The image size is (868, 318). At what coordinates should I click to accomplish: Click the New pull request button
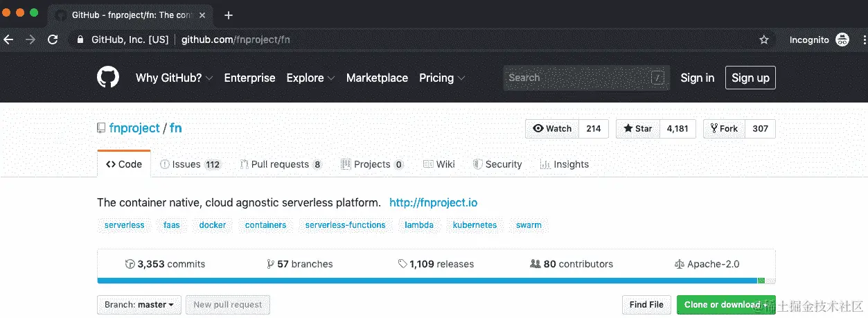[x=228, y=304]
